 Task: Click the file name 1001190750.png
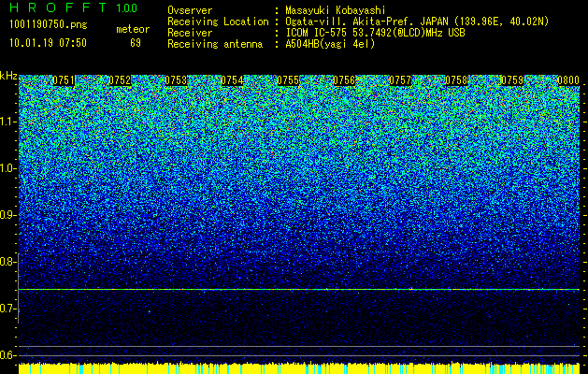(49, 25)
